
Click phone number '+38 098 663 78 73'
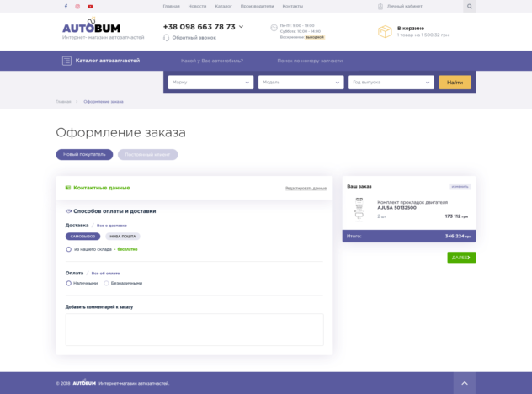pyautogui.click(x=199, y=27)
